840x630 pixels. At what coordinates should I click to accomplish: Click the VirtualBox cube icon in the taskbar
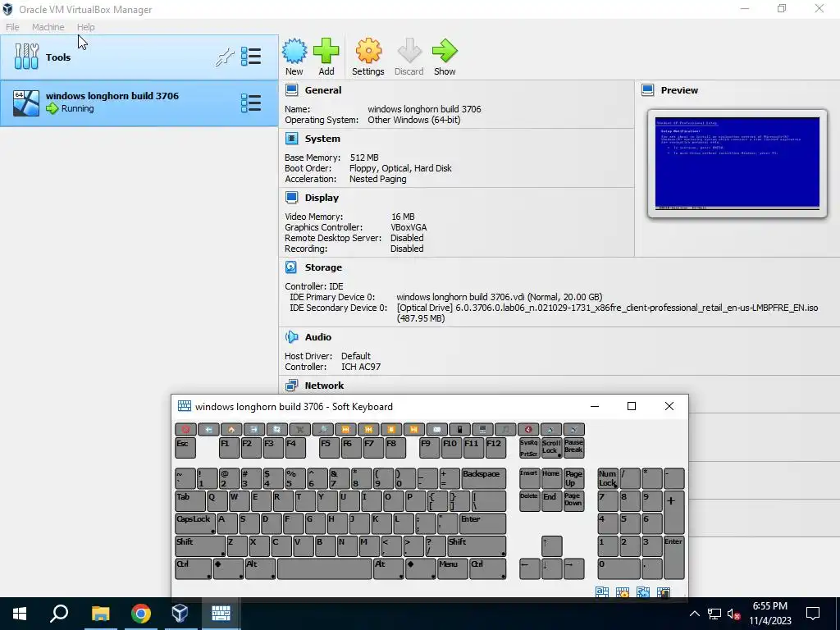pos(180,614)
